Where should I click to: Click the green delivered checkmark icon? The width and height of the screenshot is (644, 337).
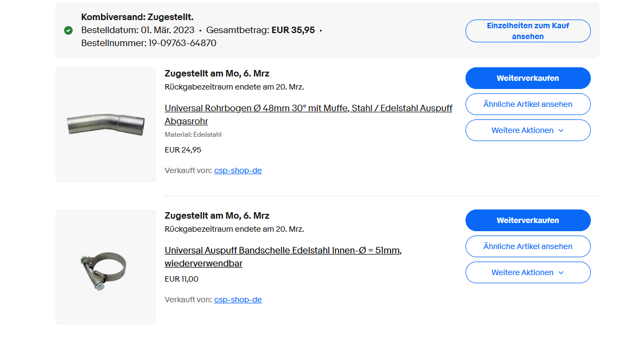tap(68, 30)
